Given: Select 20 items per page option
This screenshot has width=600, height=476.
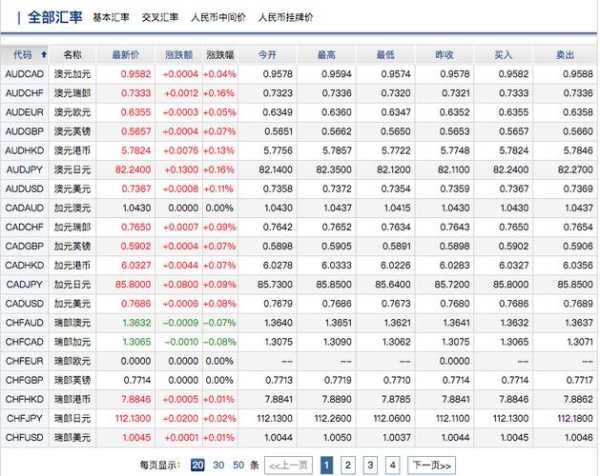Looking at the screenshot, I should (198, 464).
